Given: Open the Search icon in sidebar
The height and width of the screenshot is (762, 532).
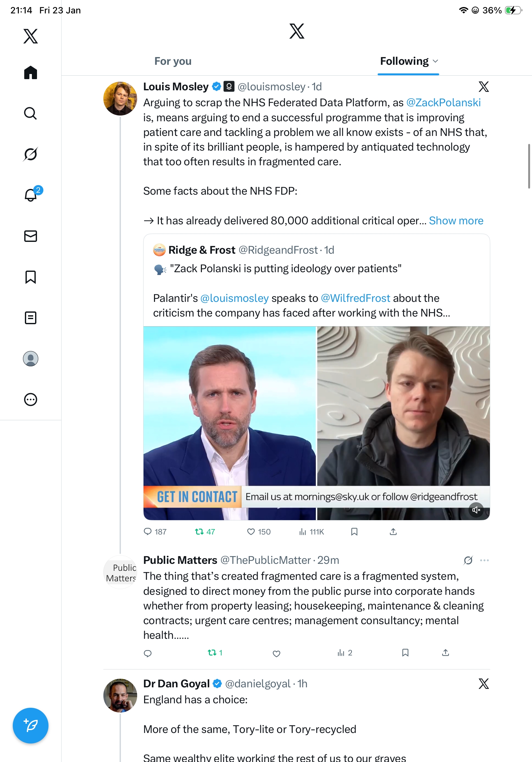Looking at the screenshot, I should tap(31, 114).
